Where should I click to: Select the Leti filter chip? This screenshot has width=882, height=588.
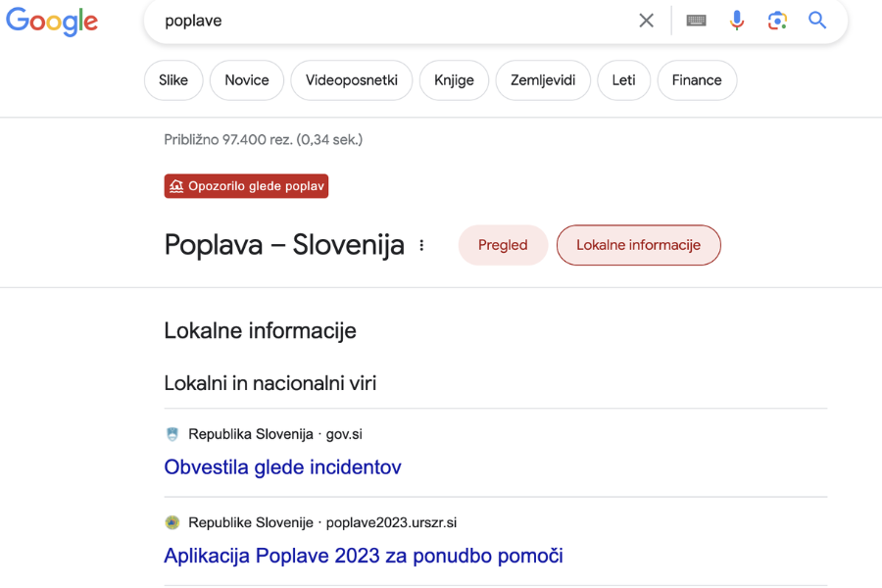(623, 80)
